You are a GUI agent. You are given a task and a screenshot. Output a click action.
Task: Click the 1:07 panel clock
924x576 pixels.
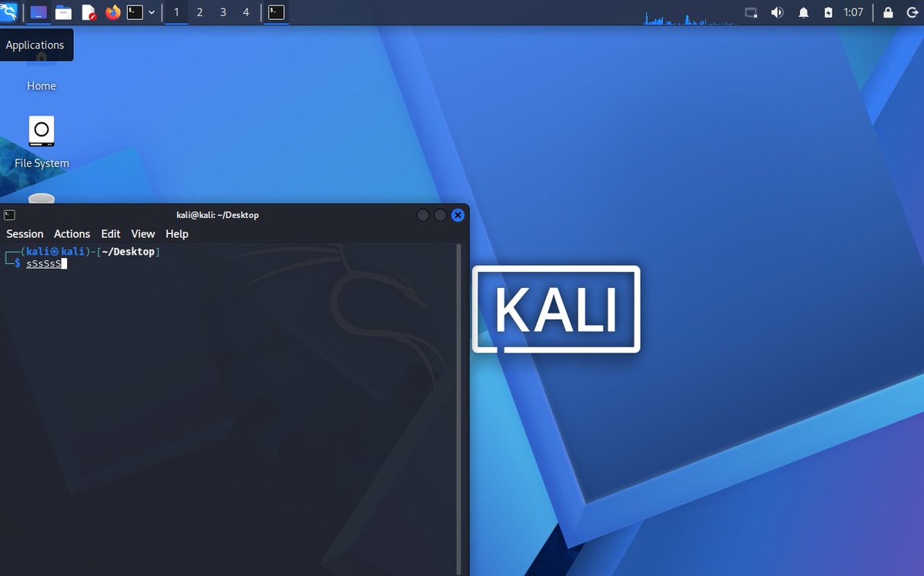coord(853,12)
